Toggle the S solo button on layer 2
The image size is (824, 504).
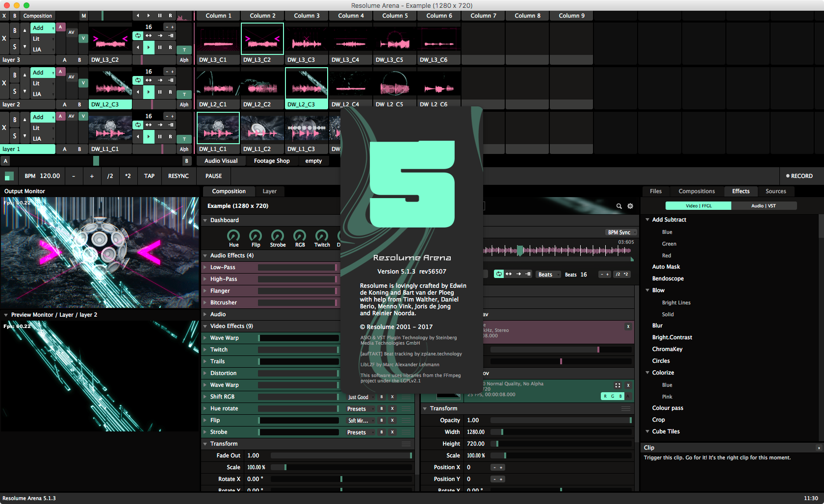coord(15,92)
